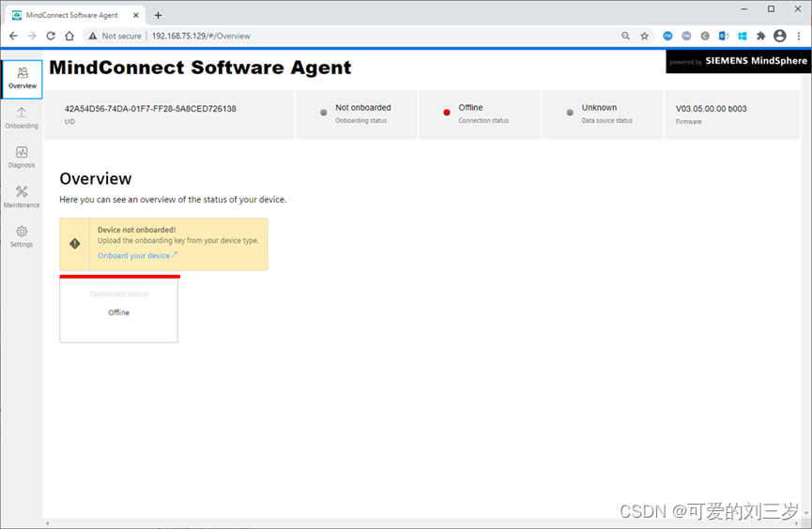812x529 pixels.
Task: Click the browser back arrow
Action: [13, 36]
